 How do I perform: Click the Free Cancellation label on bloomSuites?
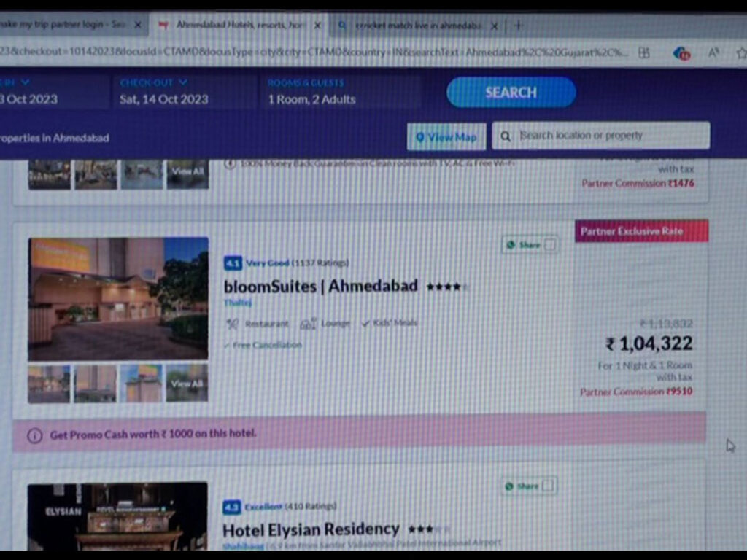click(x=267, y=345)
